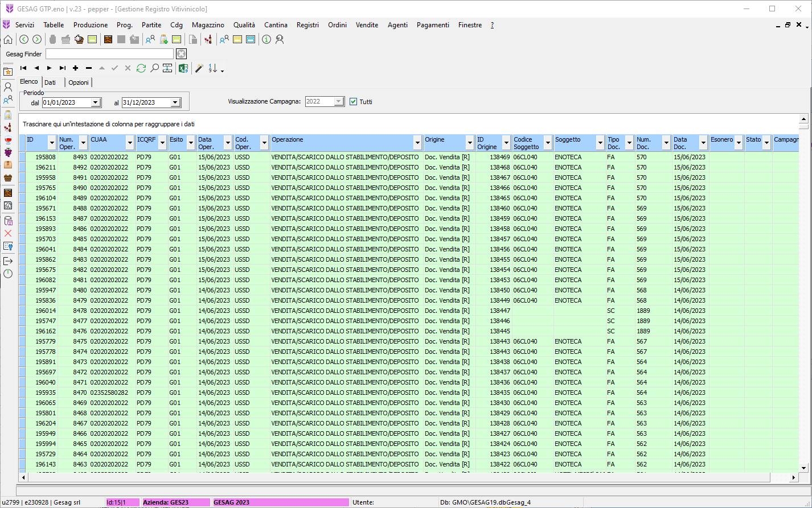This screenshot has height=508, width=812.
Task: Click the power button sidebar icon
Action: click(8, 274)
